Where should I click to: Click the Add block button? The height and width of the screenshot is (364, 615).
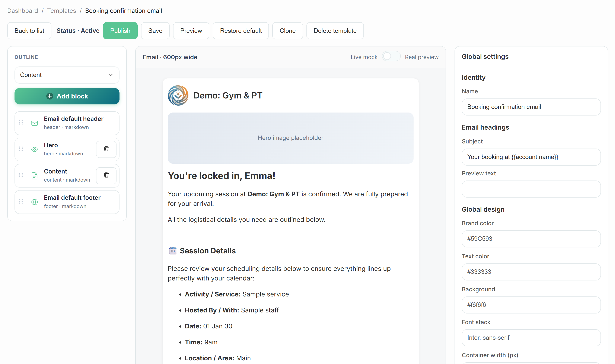[x=67, y=96]
